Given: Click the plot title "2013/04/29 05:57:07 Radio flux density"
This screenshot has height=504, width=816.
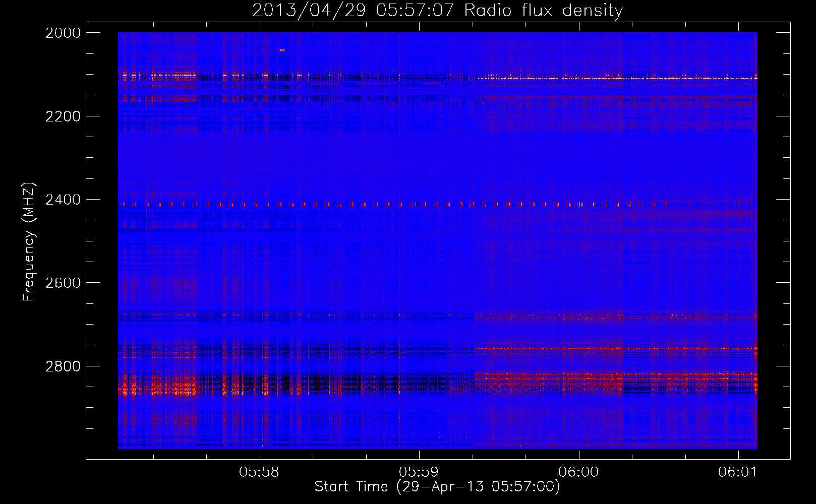Looking at the screenshot, I should 437,10.
